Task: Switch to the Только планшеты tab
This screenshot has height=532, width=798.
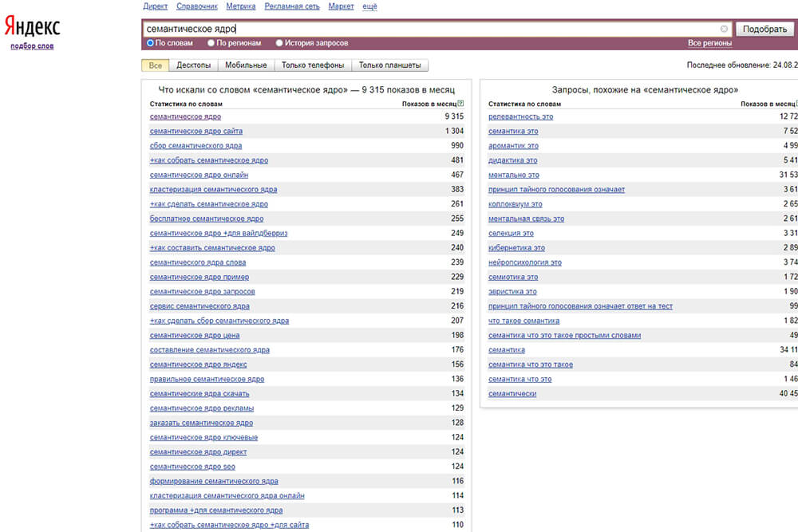Action: 390,65
